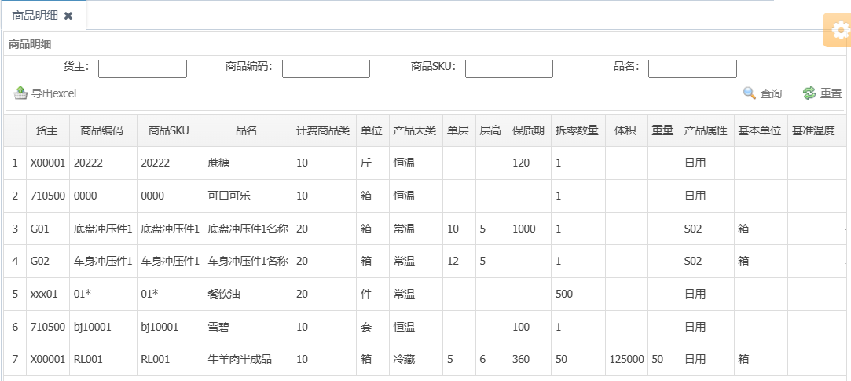The width and height of the screenshot is (851, 381).
Task: Click the 产品属性 column header
Action: pyautogui.click(x=706, y=131)
